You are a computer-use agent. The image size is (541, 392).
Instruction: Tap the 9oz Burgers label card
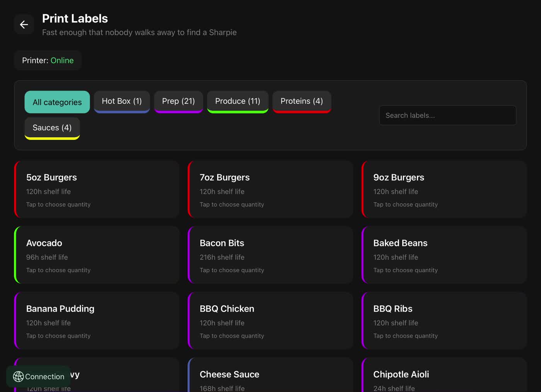[444, 189]
